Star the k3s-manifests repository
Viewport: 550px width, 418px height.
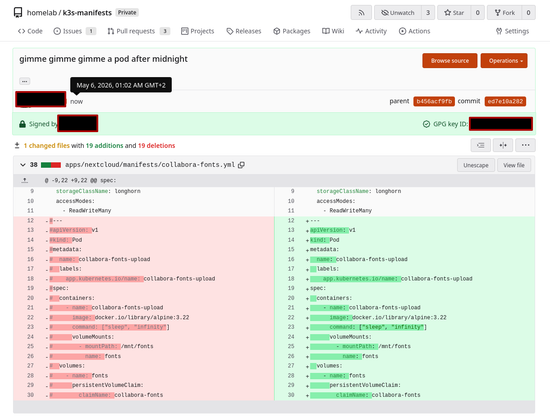pos(454,13)
